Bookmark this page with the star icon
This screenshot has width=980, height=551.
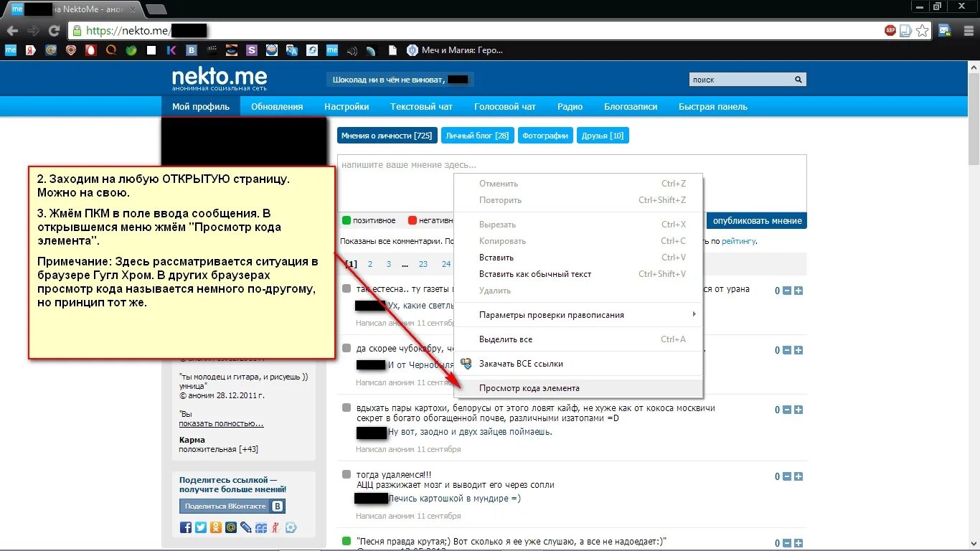click(x=923, y=30)
